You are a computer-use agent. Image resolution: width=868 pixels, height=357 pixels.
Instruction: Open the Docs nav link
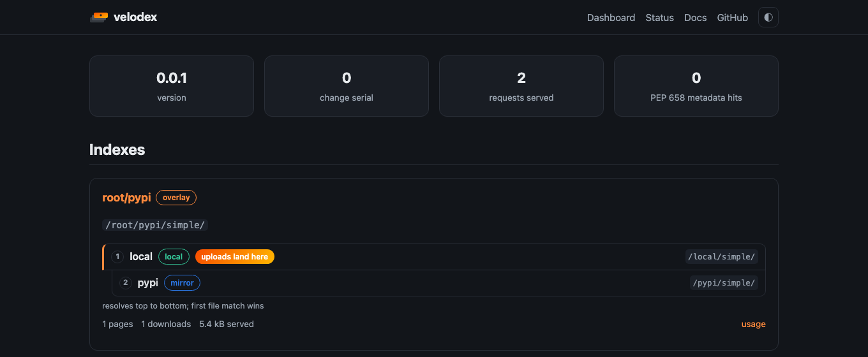click(x=696, y=18)
